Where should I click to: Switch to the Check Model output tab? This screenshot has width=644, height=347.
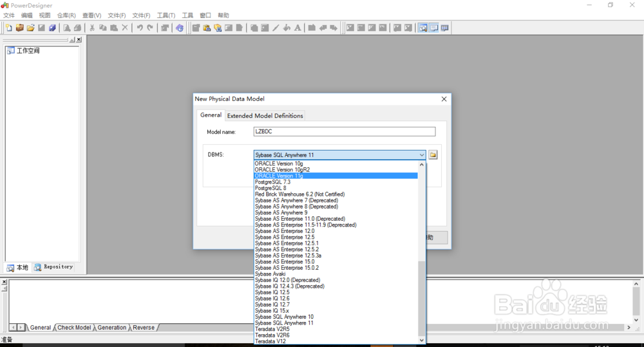tap(74, 327)
